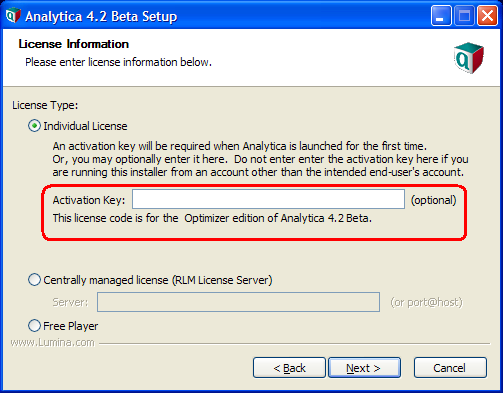This screenshot has width=503, height=393.
Task: Cancel the Analytica installation
Action: tap(450, 368)
